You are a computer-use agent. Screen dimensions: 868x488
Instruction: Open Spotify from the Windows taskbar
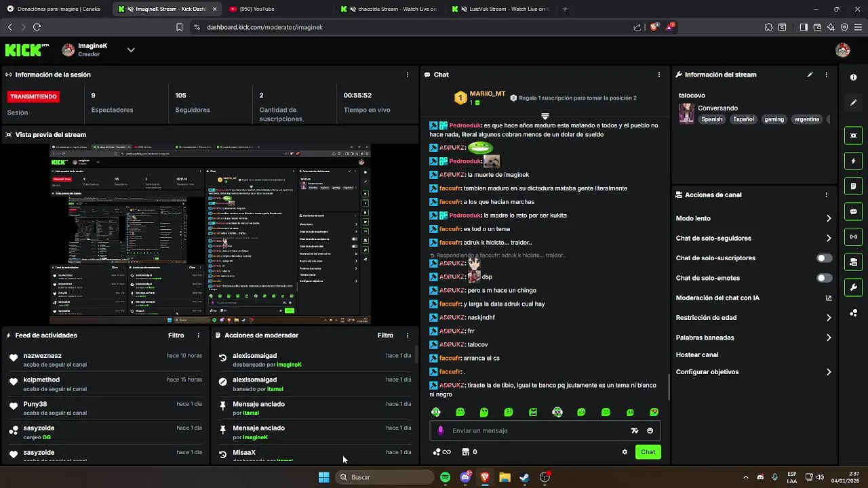click(445, 477)
